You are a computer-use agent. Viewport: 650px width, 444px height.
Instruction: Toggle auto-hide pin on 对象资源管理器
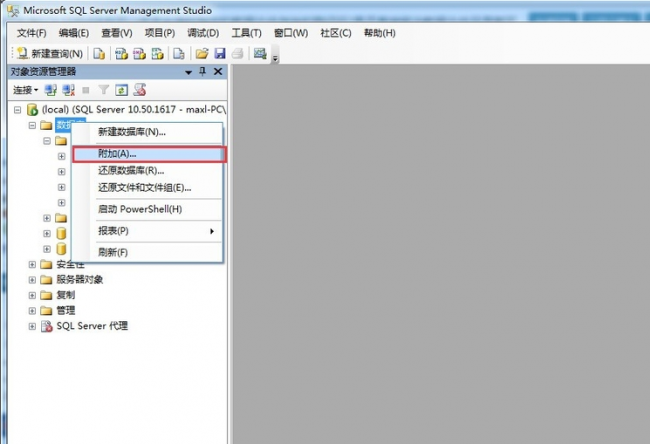point(202,72)
